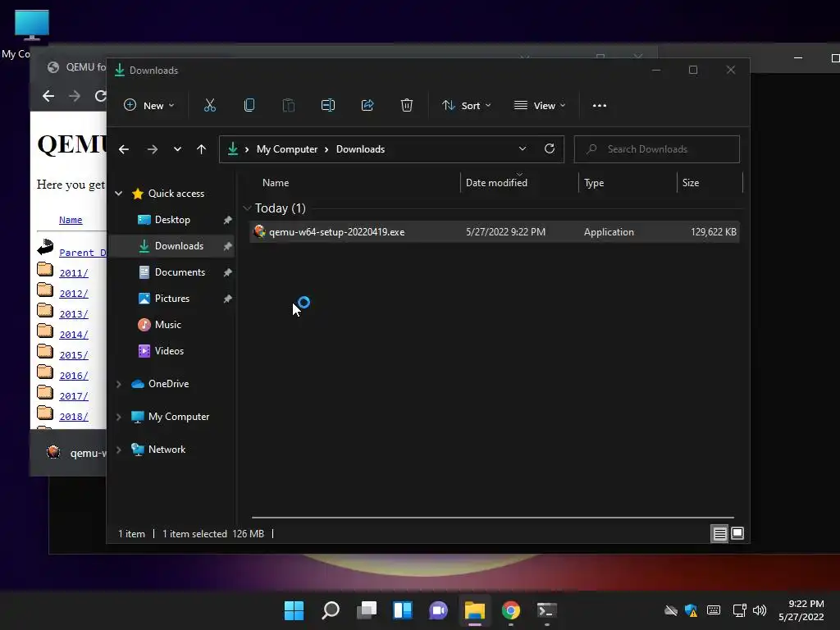This screenshot has height=630, width=840.
Task: Click My Computer in the address breadcrumb
Action: (x=287, y=149)
